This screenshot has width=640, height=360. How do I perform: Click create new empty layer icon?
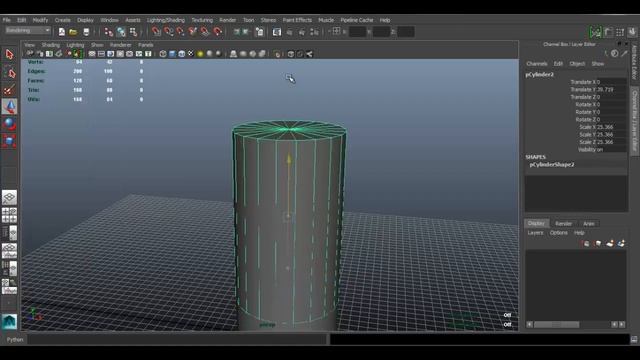tap(610, 243)
